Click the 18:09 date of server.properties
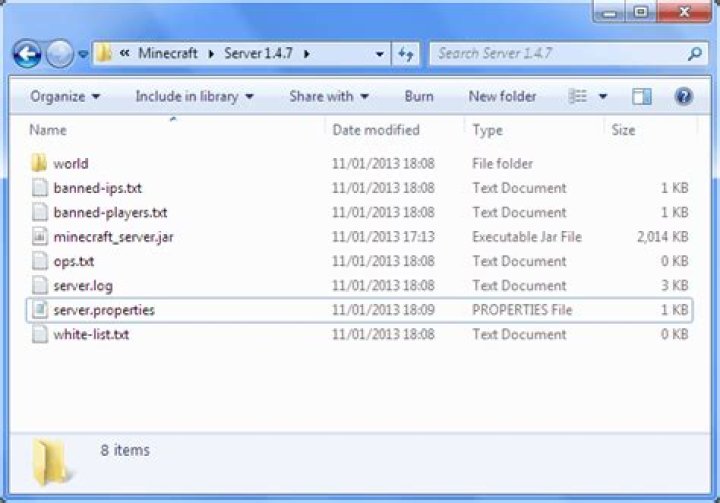The image size is (720, 503). [x=383, y=310]
